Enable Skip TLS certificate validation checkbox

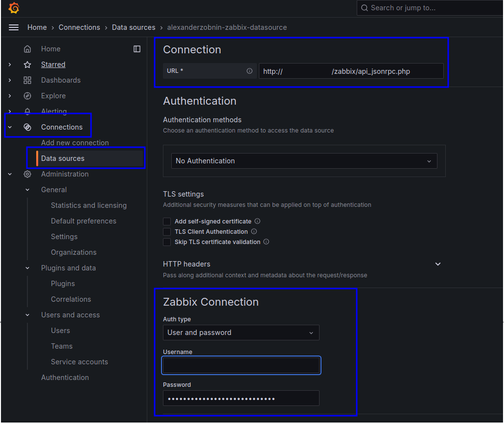click(167, 242)
